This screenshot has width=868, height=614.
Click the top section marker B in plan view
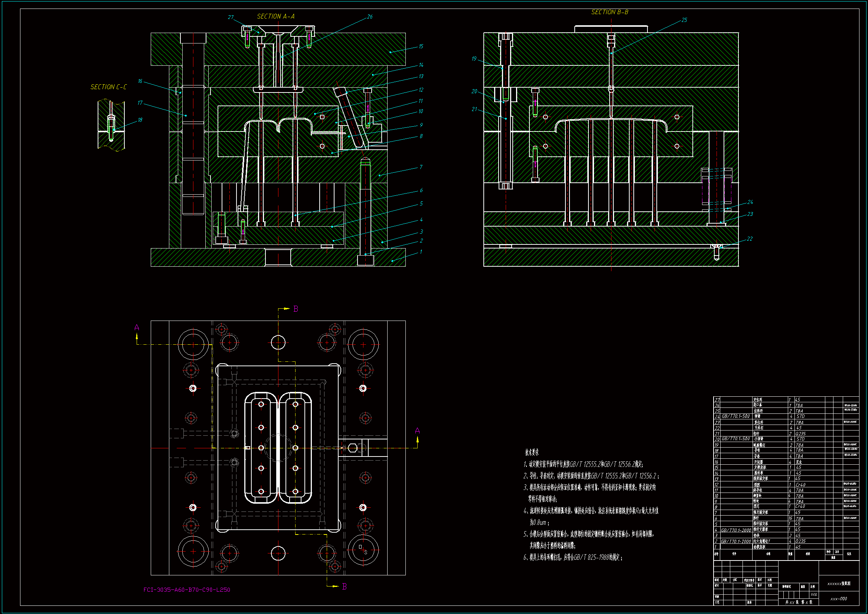(296, 309)
